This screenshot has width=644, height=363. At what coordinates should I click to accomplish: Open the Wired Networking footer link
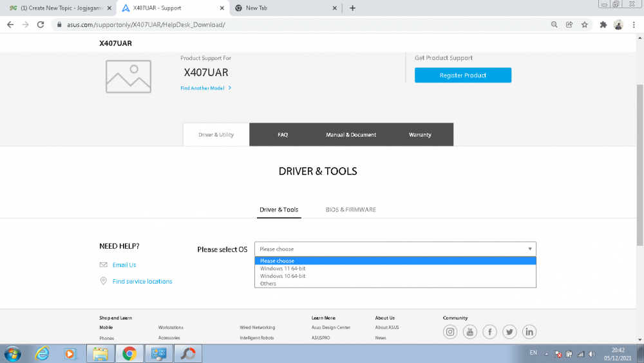coord(258,328)
